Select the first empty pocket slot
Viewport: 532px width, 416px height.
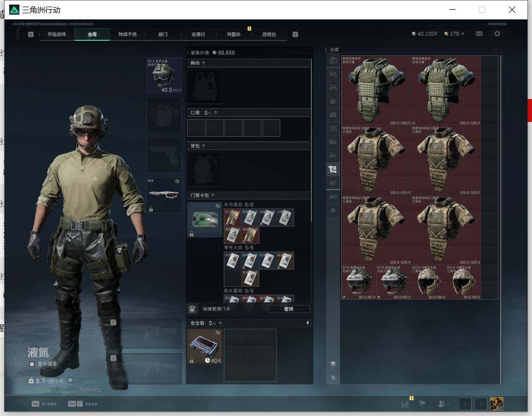tap(196, 128)
